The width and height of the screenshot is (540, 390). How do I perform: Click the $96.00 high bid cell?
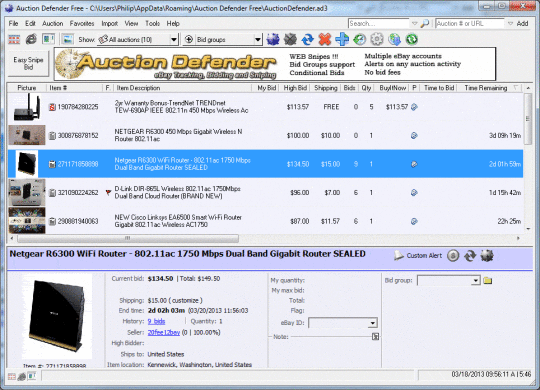click(x=299, y=192)
